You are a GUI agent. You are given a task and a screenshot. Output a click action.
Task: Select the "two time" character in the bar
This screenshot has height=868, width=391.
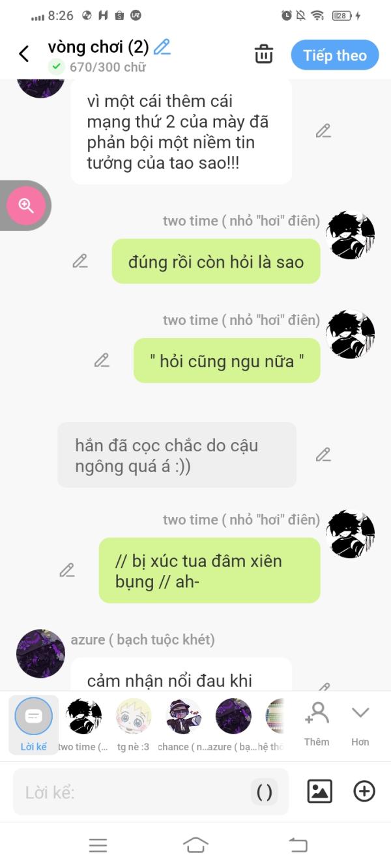coord(84,725)
